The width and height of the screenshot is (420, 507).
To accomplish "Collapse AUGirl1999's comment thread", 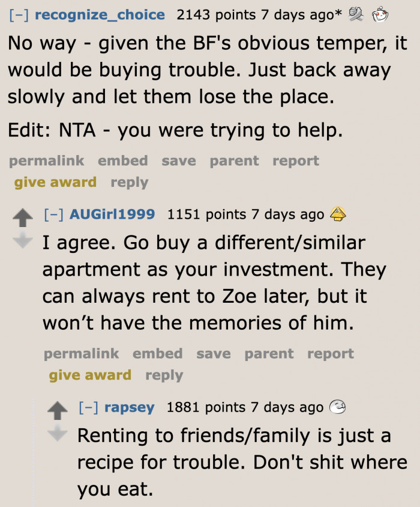I will click(55, 214).
